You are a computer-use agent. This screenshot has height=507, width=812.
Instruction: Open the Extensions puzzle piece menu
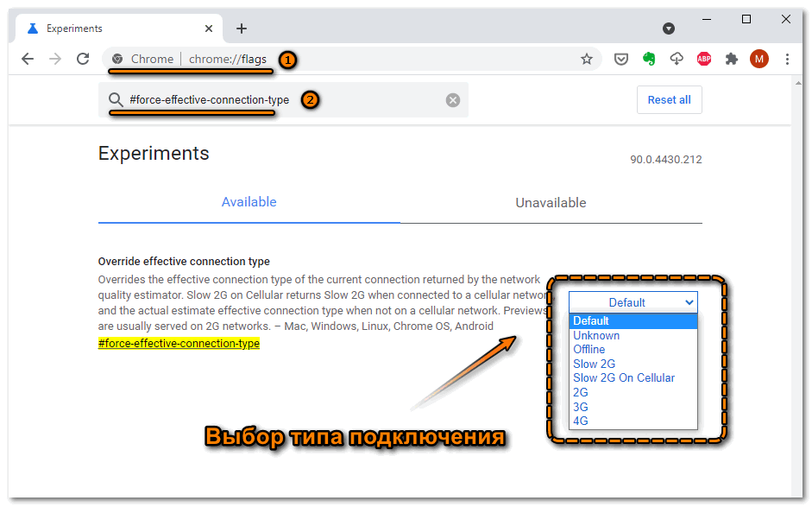click(x=732, y=59)
